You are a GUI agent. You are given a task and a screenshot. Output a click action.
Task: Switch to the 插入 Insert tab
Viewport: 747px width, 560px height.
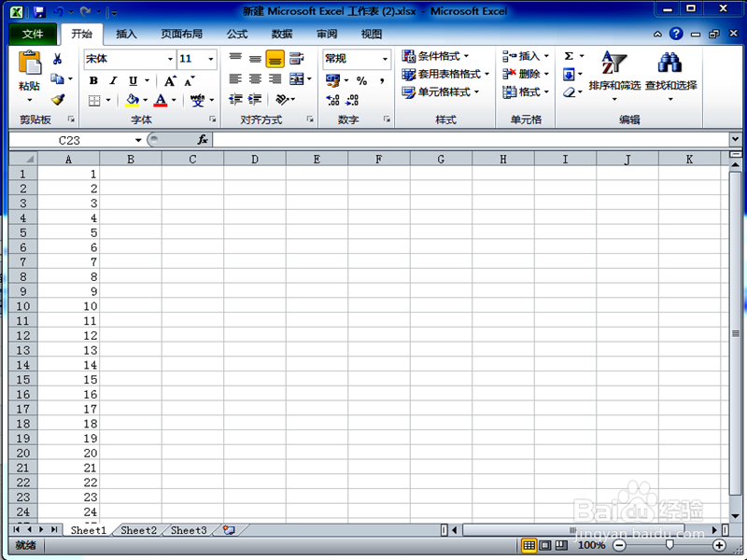(x=126, y=35)
